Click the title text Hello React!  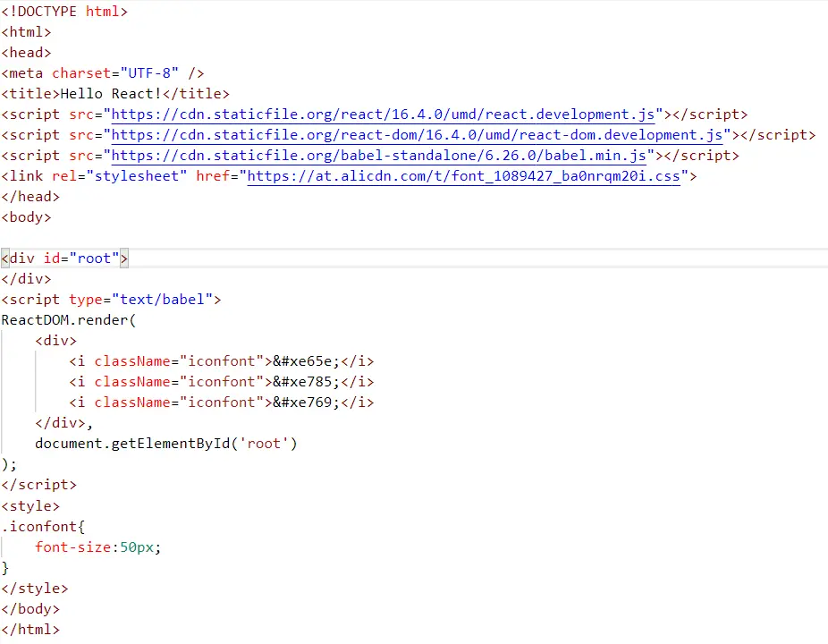click(x=111, y=94)
